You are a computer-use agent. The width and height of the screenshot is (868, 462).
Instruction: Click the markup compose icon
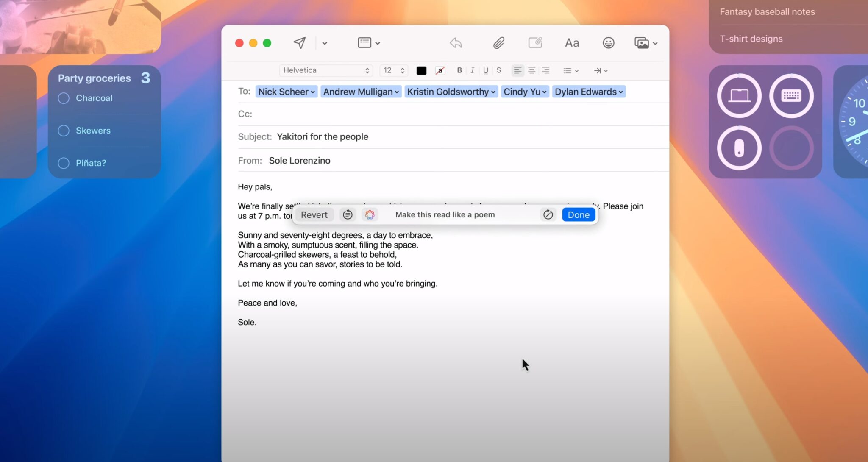pos(535,43)
